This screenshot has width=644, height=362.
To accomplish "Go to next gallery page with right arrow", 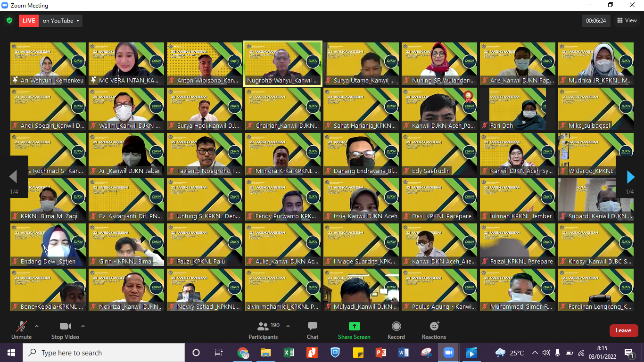I will click(x=630, y=177).
